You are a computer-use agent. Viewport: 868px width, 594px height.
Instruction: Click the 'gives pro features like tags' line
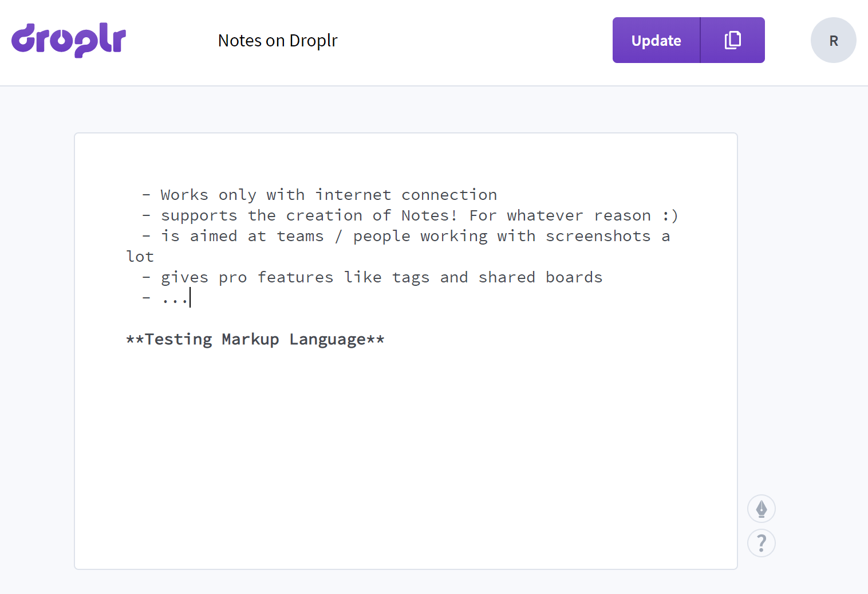[x=372, y=277]
